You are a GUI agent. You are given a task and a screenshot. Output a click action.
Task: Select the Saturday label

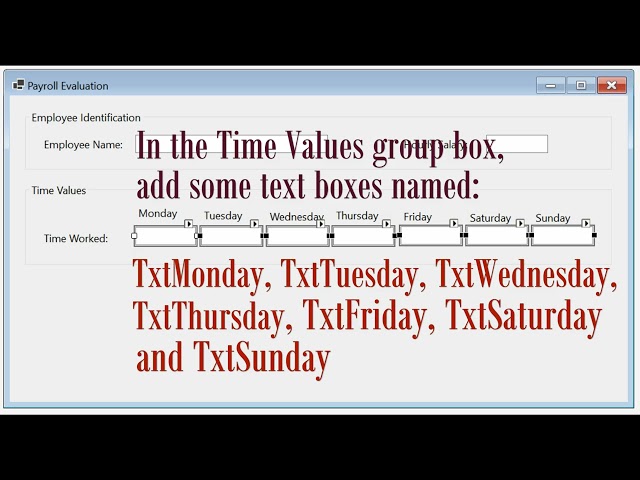[x=490, y=218]
